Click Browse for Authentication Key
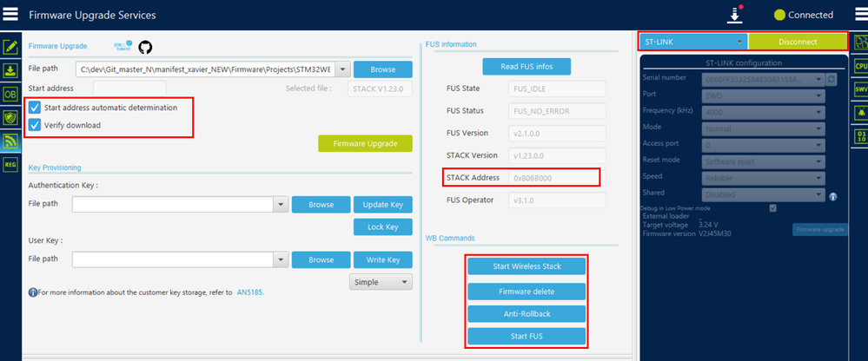 [321, 205]
